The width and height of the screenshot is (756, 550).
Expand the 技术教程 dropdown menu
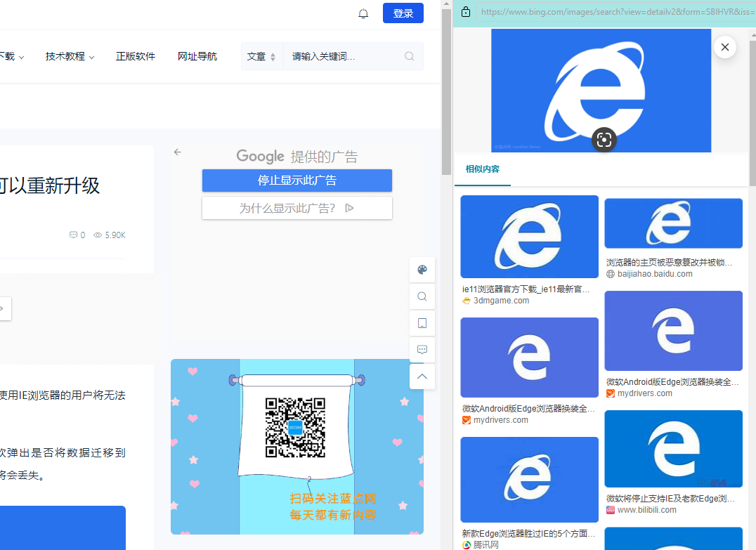click(x=70, y=56)
